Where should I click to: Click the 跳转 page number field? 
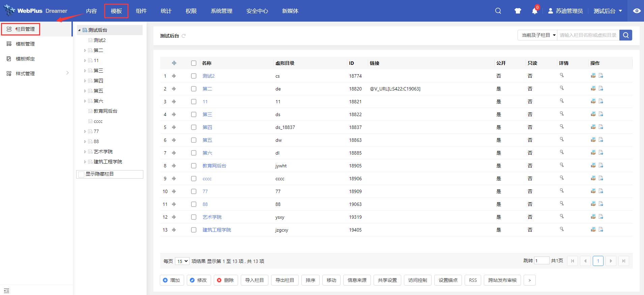point(542,261)
